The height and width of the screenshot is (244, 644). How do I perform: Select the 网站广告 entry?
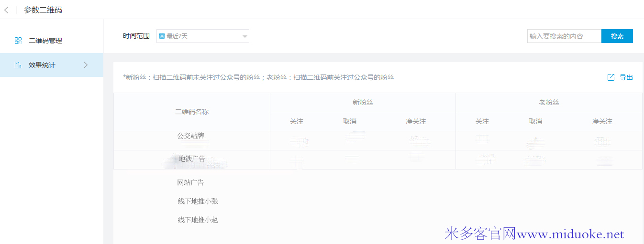(190, 182)
